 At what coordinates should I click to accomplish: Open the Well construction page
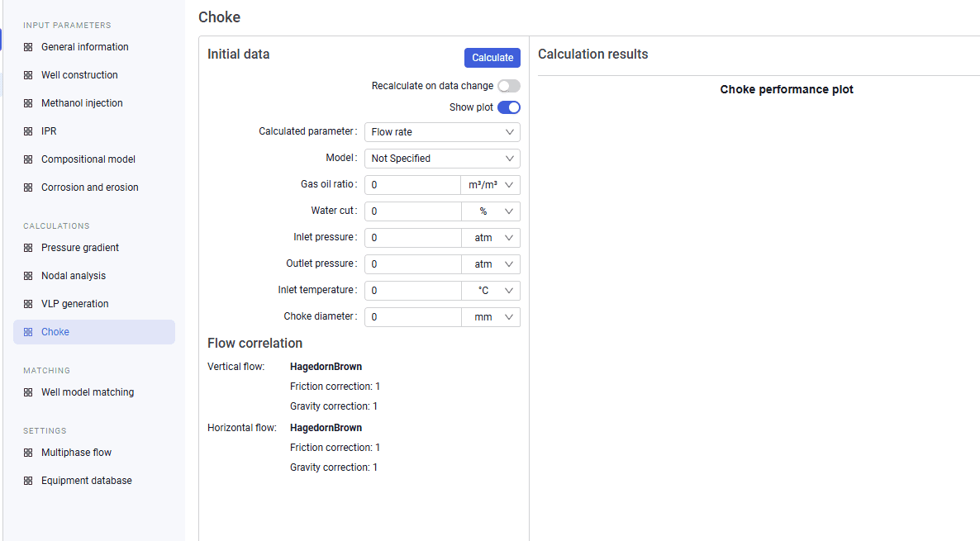point(79,75)
